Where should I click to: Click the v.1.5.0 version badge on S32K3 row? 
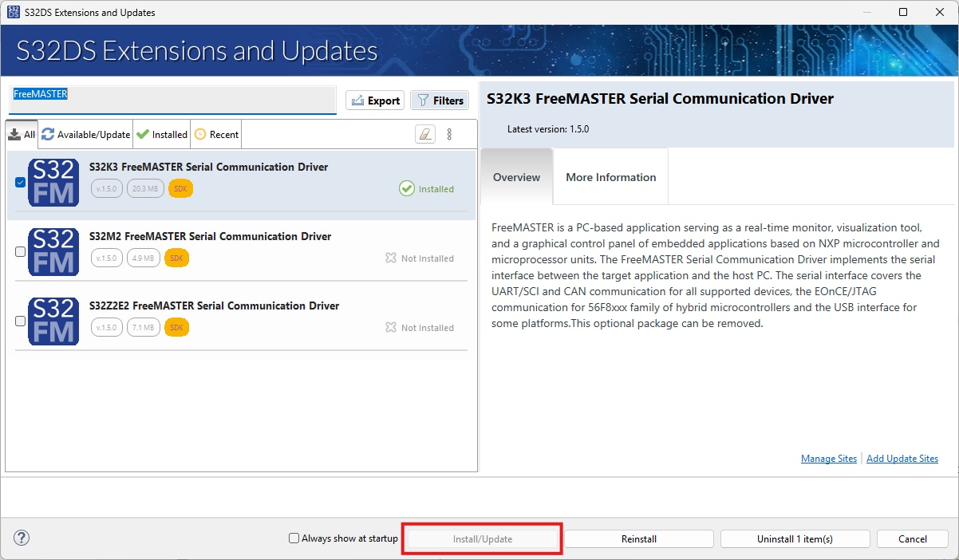click(x=107, y=189)
